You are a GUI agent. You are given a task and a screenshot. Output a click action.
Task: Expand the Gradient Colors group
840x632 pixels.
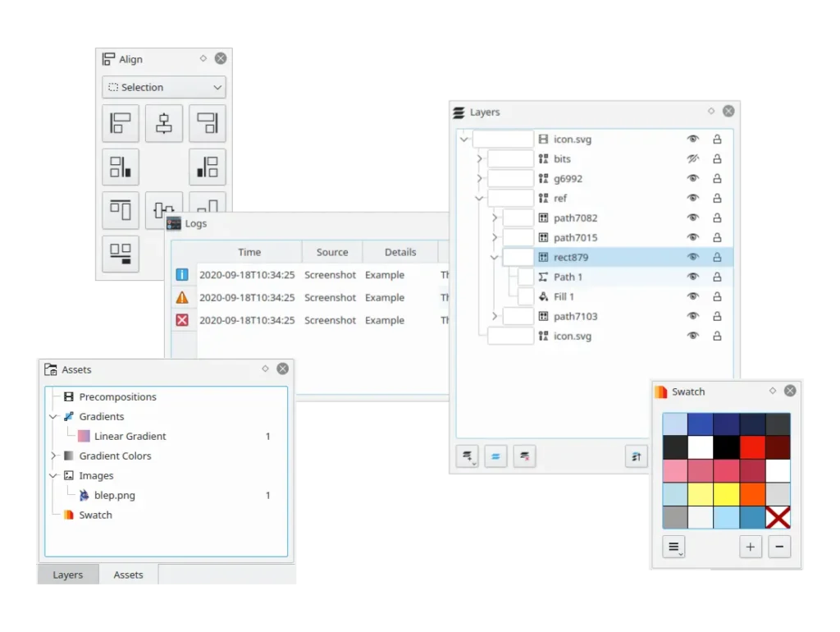pyautogui.click(x=53, y=456)
